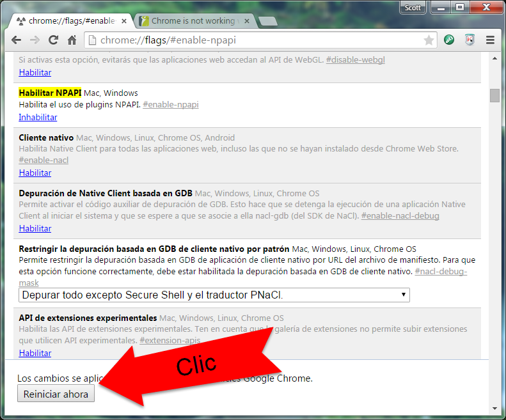This screenshot has height=420, width=506.
Task: Open the new tab button
Action: click(x=268, y=21)
